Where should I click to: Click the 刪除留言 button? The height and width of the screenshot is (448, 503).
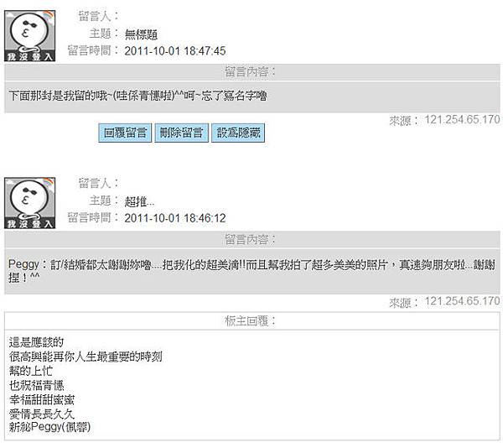pyautogui.click(x=182, y=133)
